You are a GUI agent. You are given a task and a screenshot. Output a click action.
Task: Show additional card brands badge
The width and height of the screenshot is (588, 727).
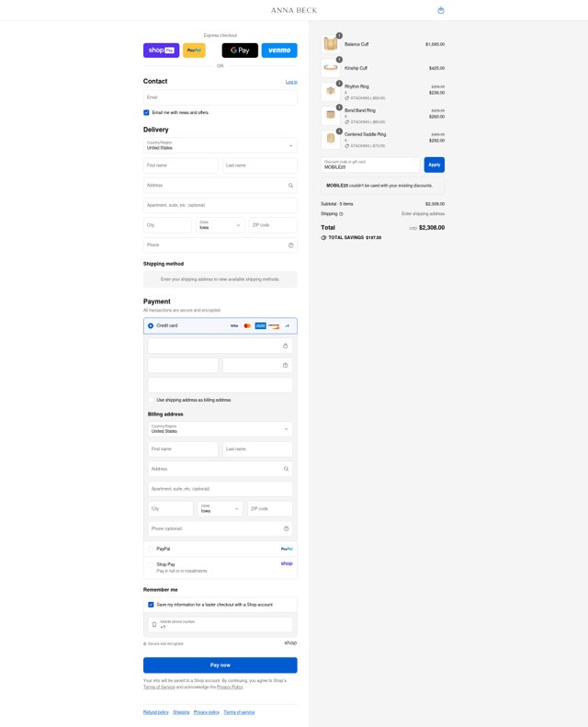(x=287, y=326)
